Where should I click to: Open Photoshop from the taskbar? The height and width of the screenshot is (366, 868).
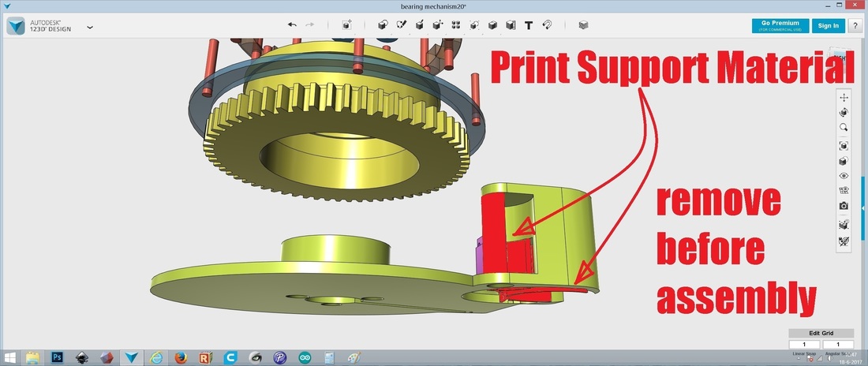(57, 357)
